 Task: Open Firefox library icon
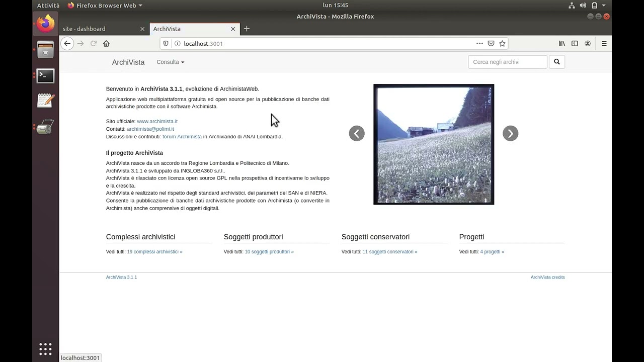(x=562, y=43)
